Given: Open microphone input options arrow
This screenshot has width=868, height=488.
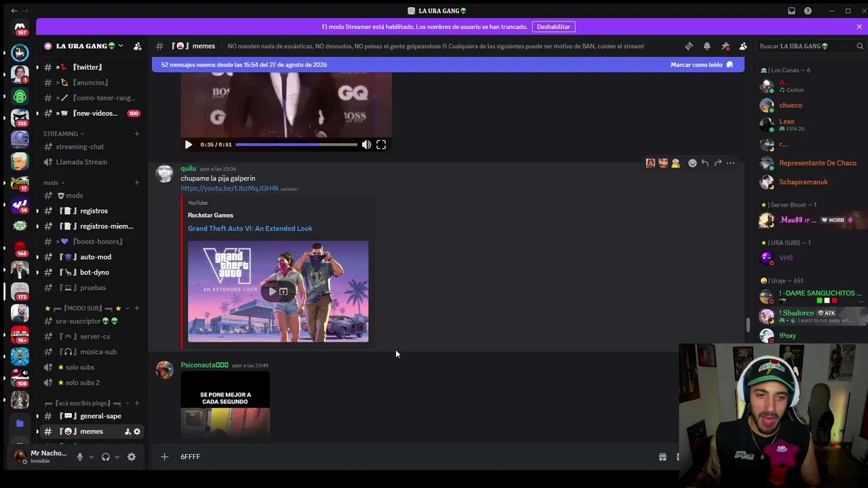Looking at the screenshot, I should coord(91,457).
